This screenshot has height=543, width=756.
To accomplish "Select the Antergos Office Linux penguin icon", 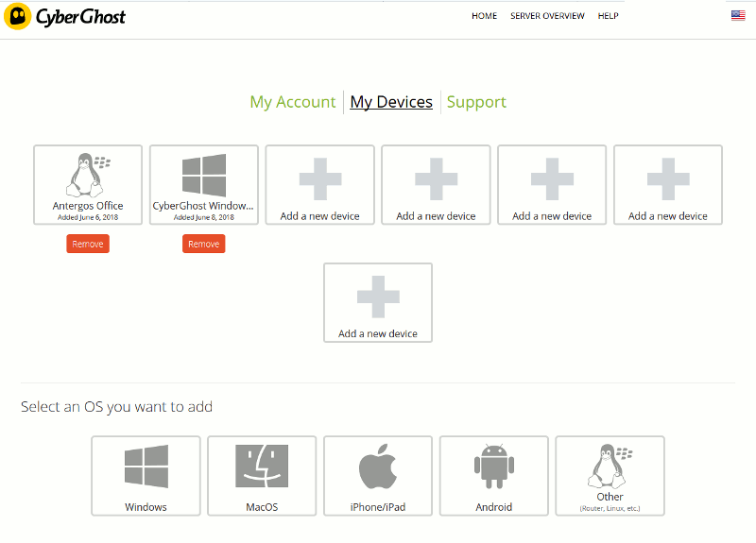I will click(x=88, y=175).
